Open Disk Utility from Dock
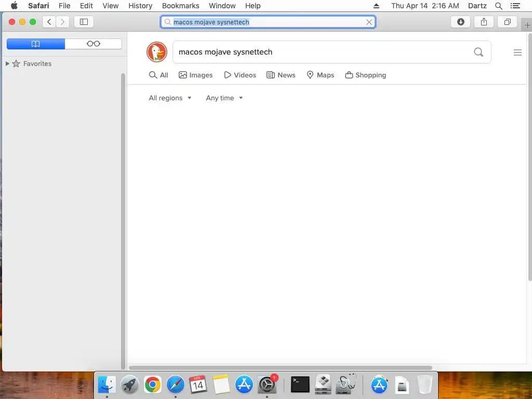 346,384
